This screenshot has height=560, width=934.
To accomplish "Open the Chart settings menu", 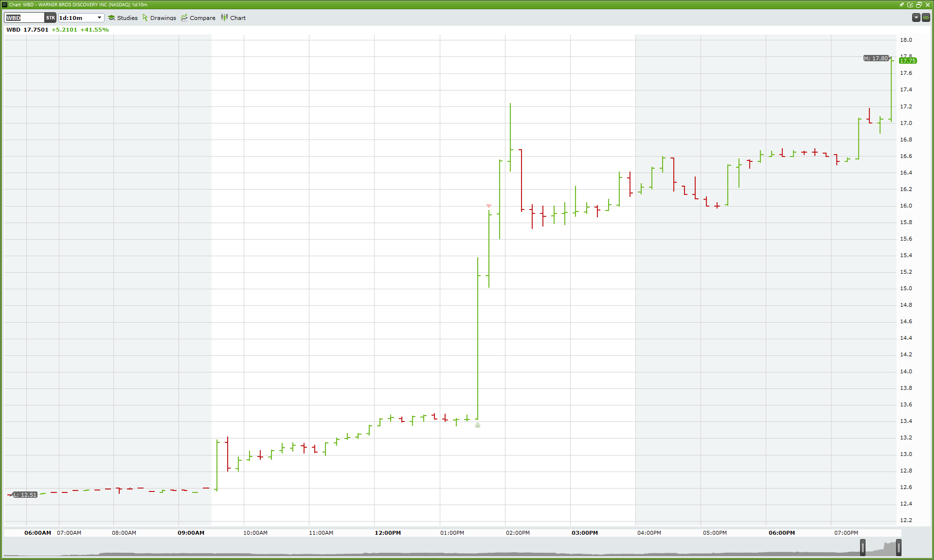I will click(x=238, y=18).
